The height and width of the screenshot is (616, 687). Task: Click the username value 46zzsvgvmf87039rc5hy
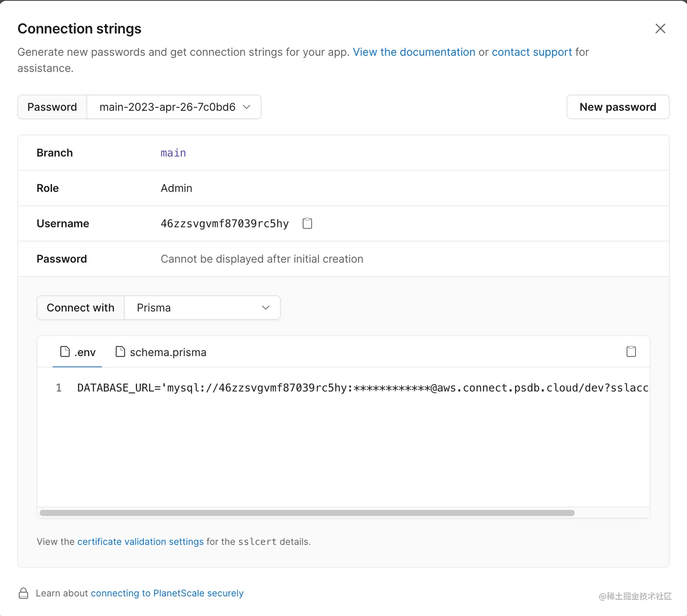tap(224, 224)
